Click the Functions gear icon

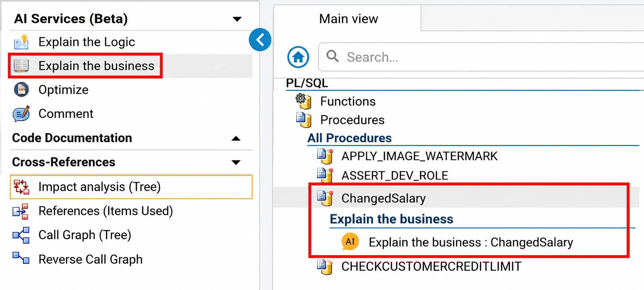pos(304,101)
